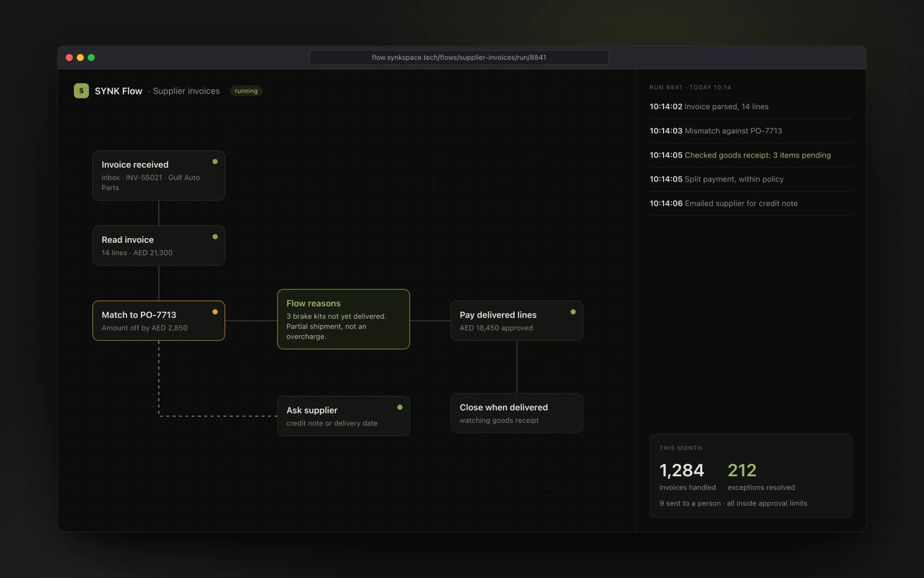
Task: Click the Amount off by AED 2,850 text
Action: point(145,328)
